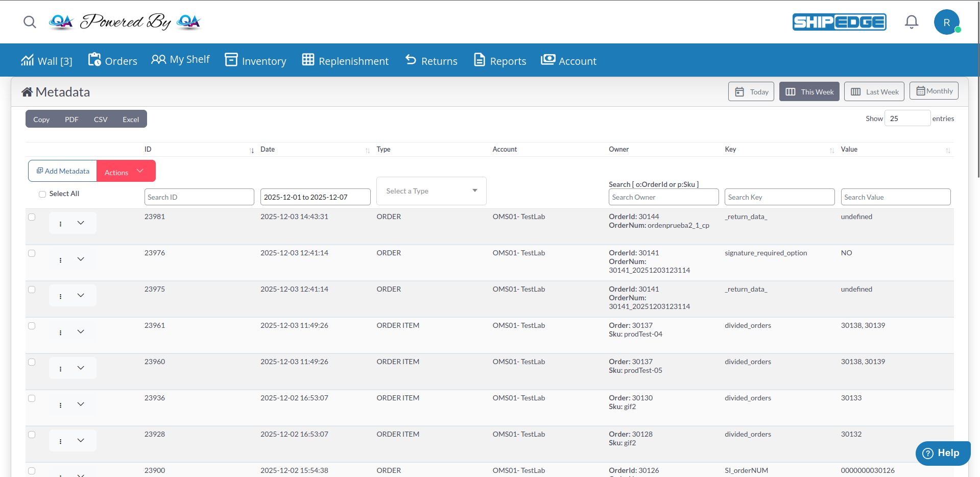Expand details for row 23961
The width and height of the screenshot is (980, 477).
point(81,331)
